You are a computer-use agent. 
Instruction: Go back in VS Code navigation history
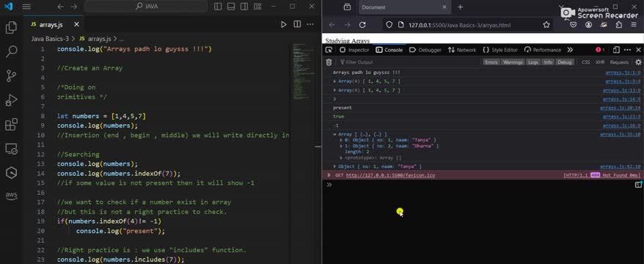[x=60, y=7]
